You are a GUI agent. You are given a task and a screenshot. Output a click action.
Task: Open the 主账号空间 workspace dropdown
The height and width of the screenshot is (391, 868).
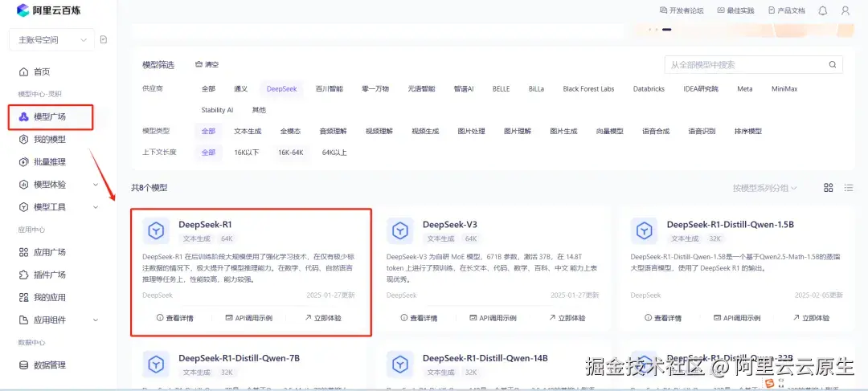click(x=52, y=40)
